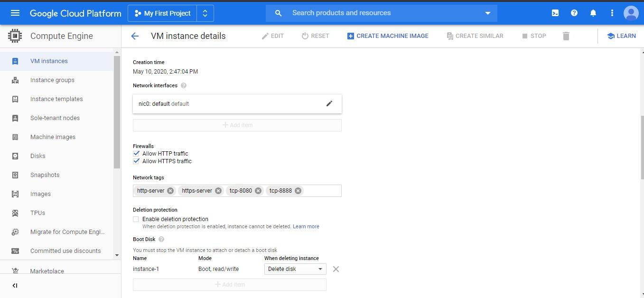Click CREATE MACHINE IMAGE button
644x298 pixels.
click(388, 36)
